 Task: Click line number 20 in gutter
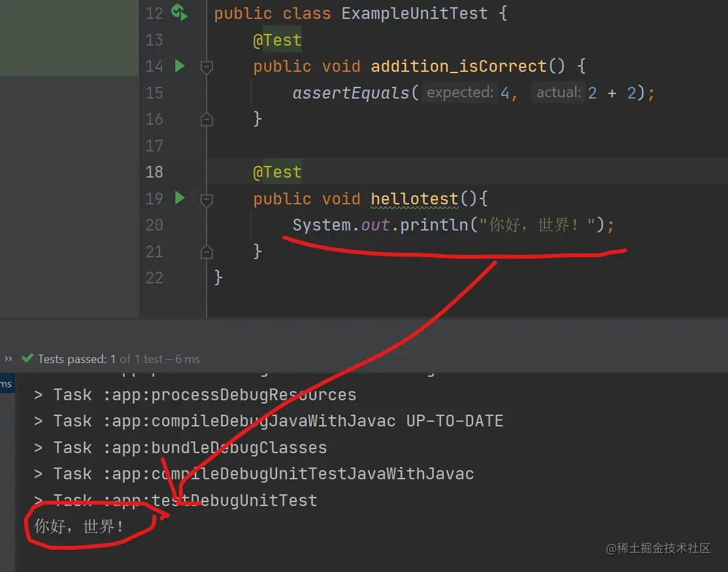coord(154,225)
